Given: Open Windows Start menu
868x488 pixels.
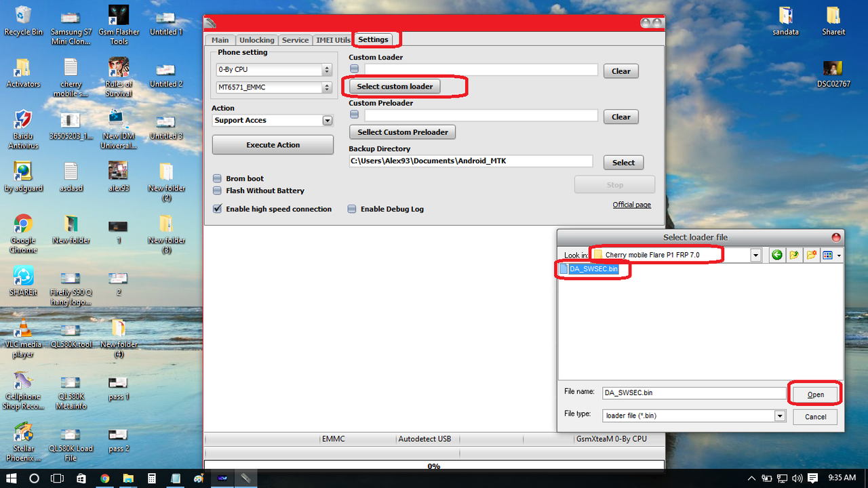Looking at the screenshot, I should coord(12,479).
